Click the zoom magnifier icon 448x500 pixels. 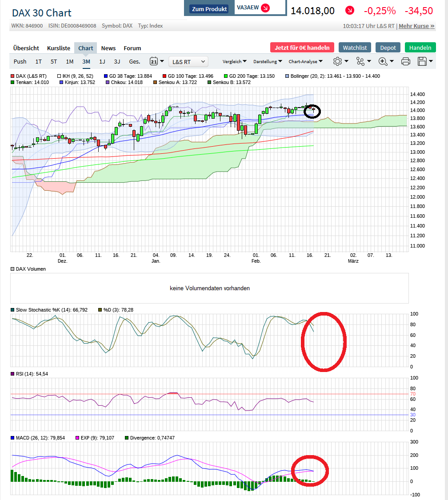pos(383,61)
